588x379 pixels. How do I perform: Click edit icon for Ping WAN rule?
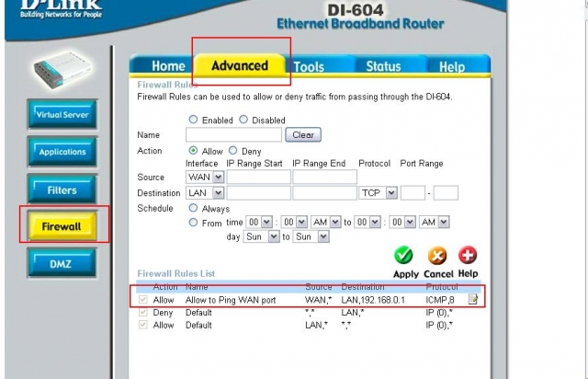point(473,299)
